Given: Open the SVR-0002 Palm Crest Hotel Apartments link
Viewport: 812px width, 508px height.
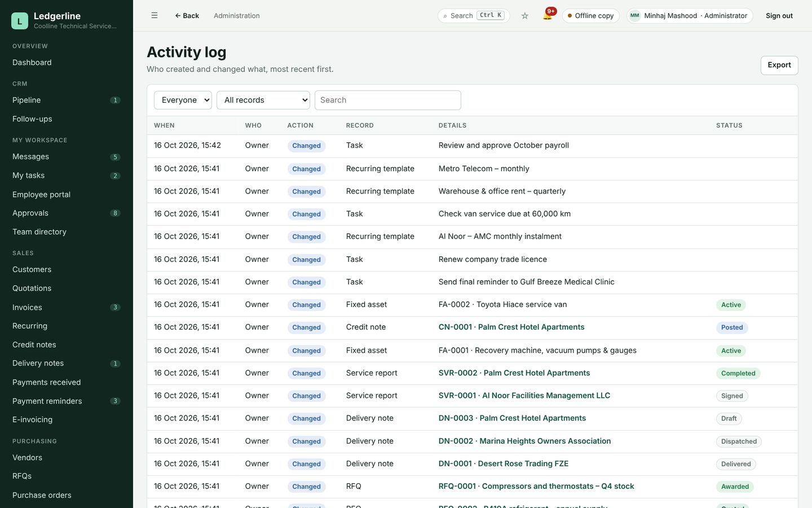Looking at the screenshot, I should [514, 373].
